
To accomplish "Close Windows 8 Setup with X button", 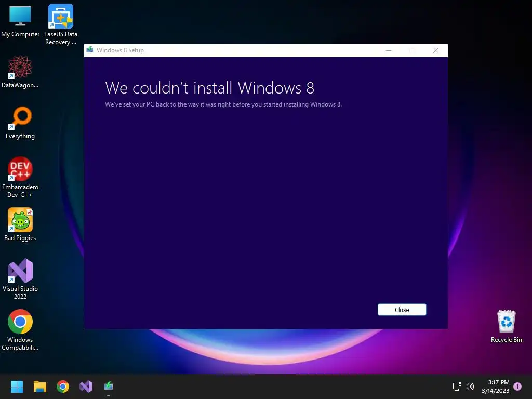I will tap(436, 50).
